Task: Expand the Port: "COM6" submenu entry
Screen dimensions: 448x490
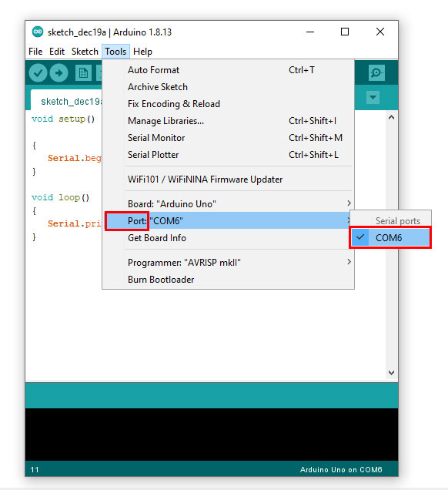Action: tap(229, 220)
